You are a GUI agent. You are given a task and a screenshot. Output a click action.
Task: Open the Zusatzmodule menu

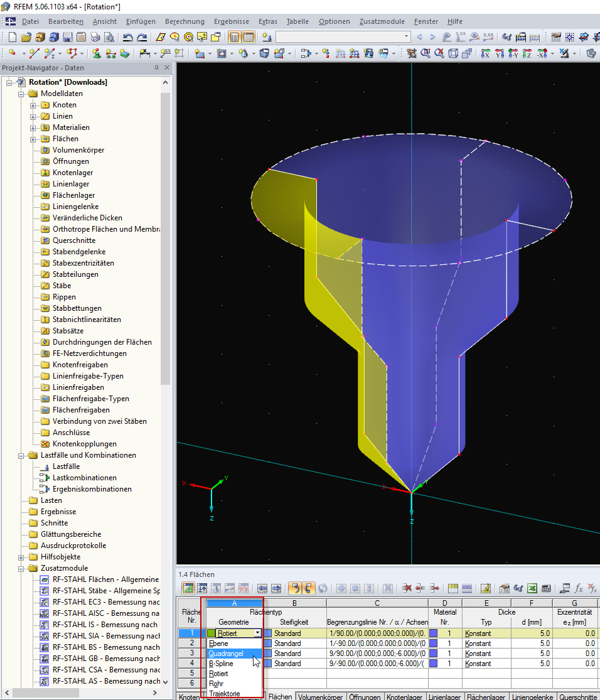point(382,21)
